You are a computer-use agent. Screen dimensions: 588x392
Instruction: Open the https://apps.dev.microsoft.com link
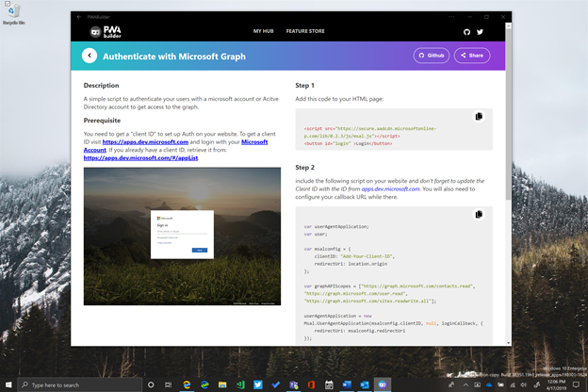145,141
